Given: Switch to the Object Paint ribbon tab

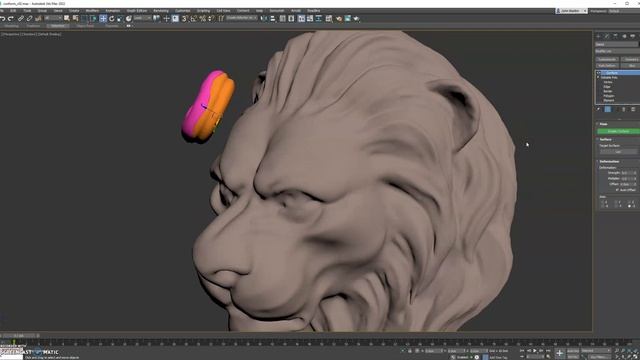Looking at the screenshot, I should 85,26.
